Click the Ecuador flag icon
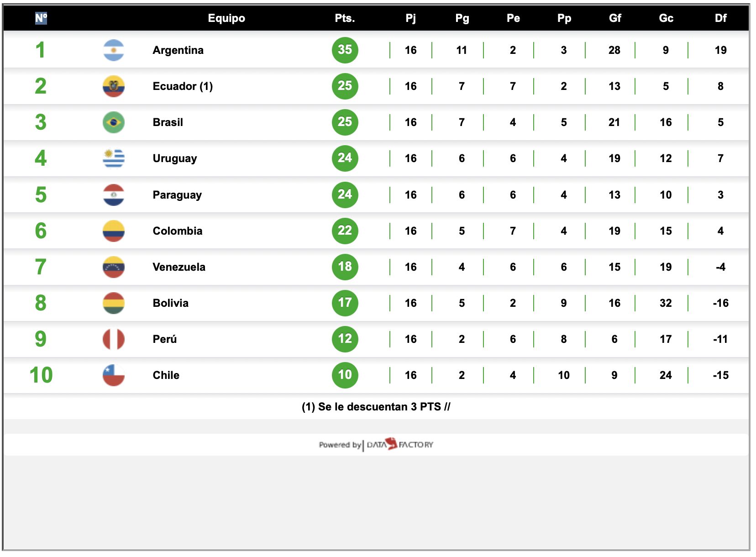 tap(114, 86)
